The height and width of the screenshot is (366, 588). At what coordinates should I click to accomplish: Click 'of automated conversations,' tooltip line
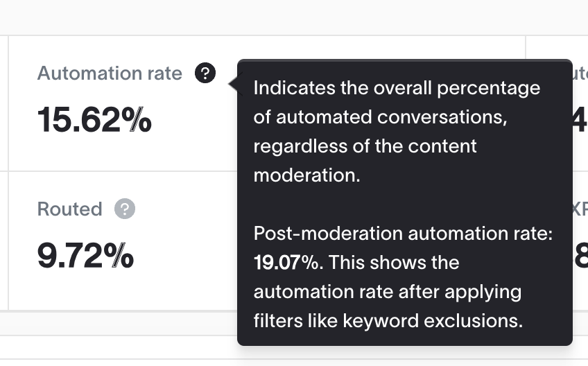pyautogui.click(x=380, y=117)
